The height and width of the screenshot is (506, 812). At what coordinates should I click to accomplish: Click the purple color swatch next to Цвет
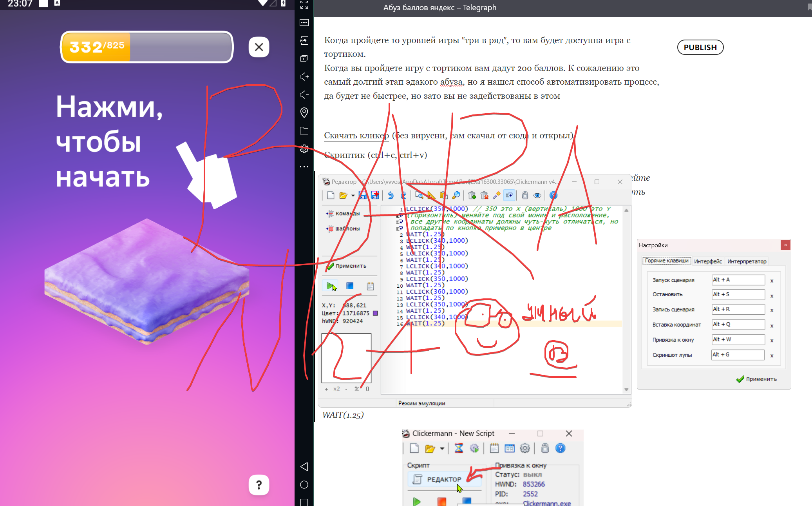tap(375, 313)
